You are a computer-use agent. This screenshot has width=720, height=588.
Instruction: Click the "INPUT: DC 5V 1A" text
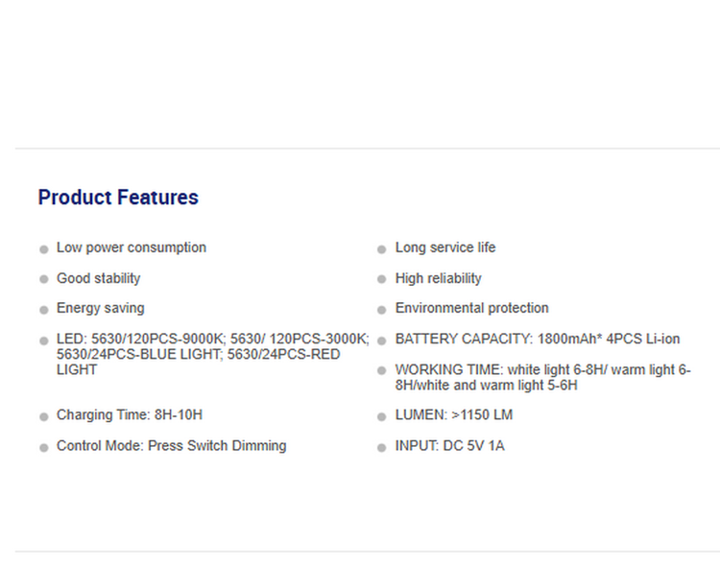tap(449, 446)
